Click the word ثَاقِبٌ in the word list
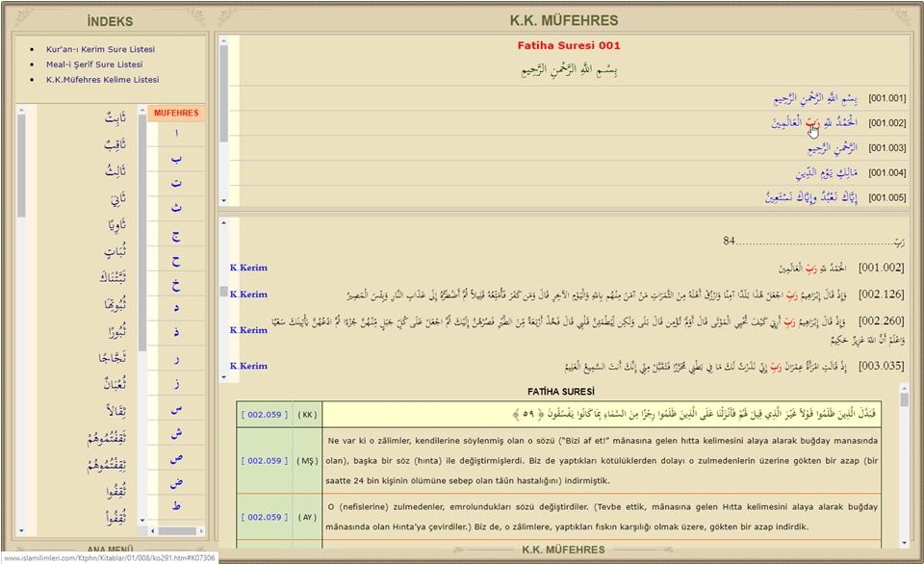This screenshot has height=564, width=924. tap(115, 144)
